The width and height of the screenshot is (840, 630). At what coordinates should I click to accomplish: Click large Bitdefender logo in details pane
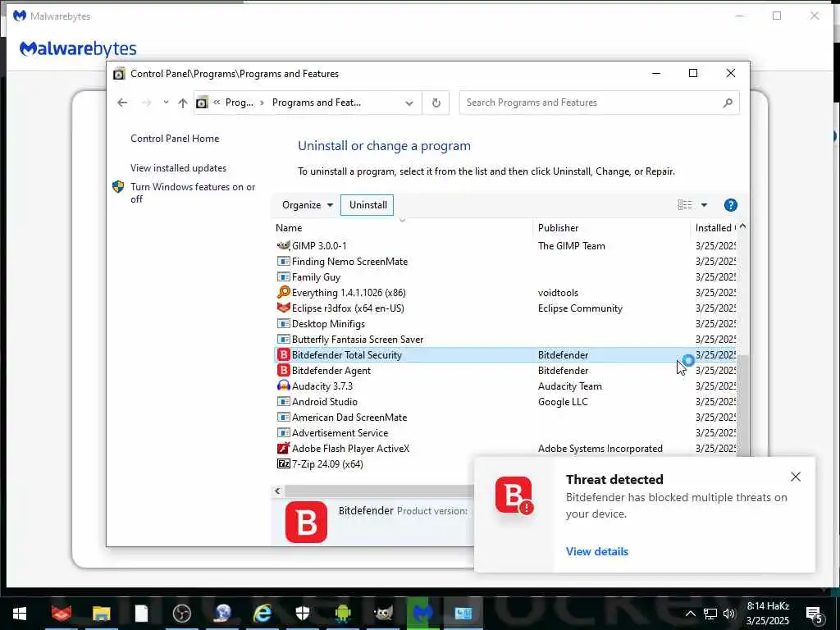(x=307, y=522)
